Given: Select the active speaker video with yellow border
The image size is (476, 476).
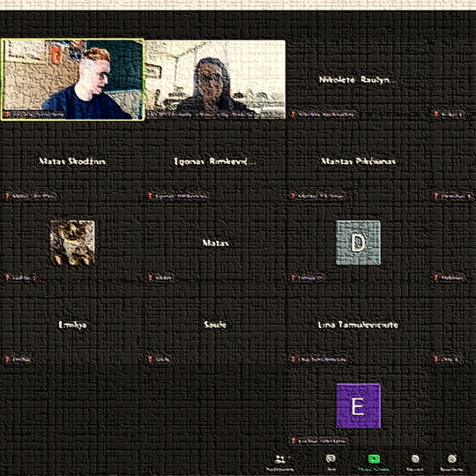Looking at the screenshot, I should (72, 79).
